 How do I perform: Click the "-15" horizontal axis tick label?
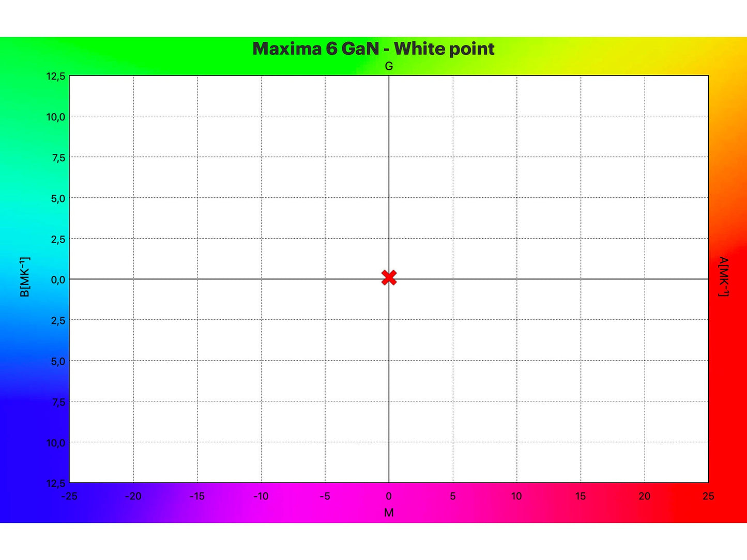click(x=197, y=496)
